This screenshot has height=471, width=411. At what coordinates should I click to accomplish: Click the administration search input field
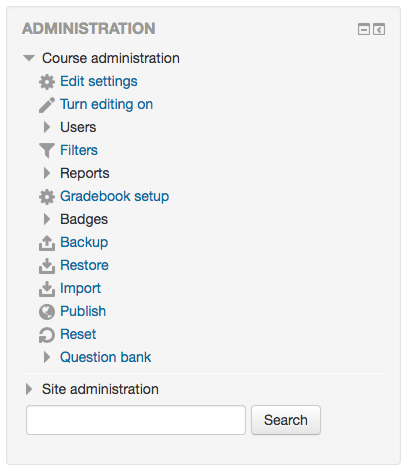point(136,420)
